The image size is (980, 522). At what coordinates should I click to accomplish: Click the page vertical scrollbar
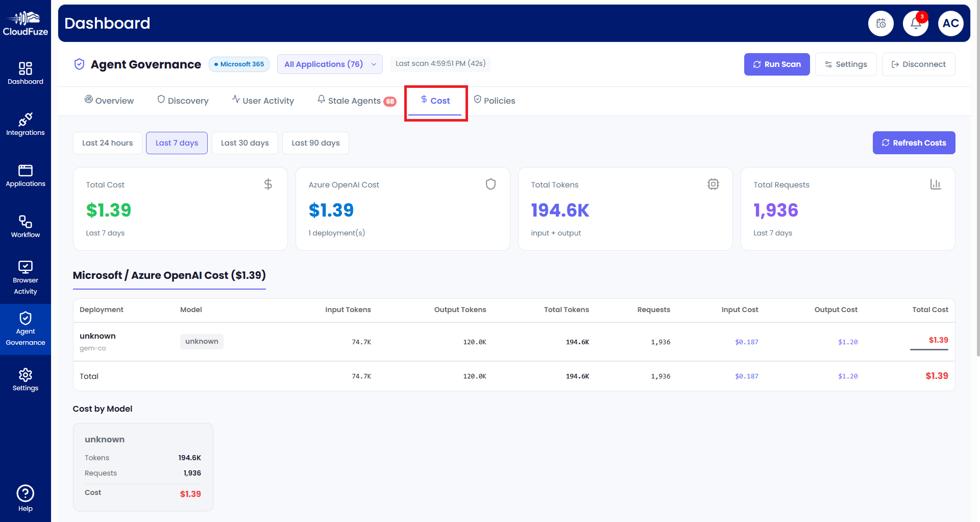tap(977, 179)
